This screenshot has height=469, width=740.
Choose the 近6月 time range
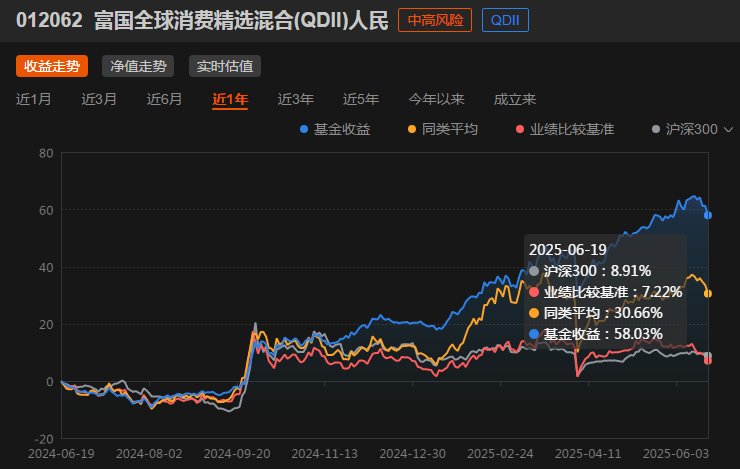click(x=164, y=99)
